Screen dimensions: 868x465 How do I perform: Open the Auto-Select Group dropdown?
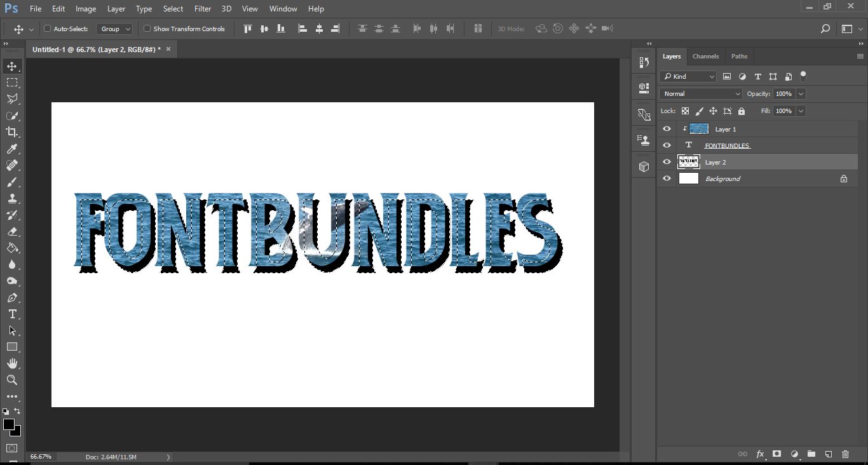(x=115, y=29)
